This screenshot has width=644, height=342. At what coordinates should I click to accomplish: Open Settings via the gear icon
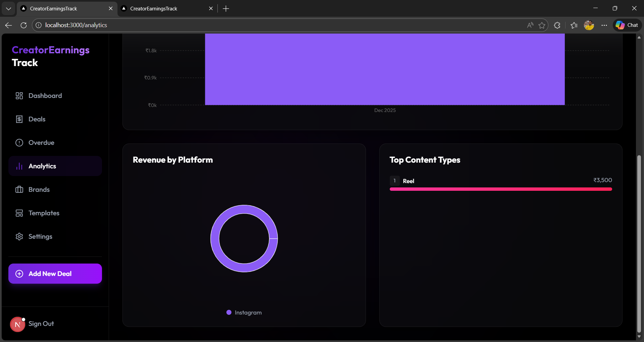[19, 236]
